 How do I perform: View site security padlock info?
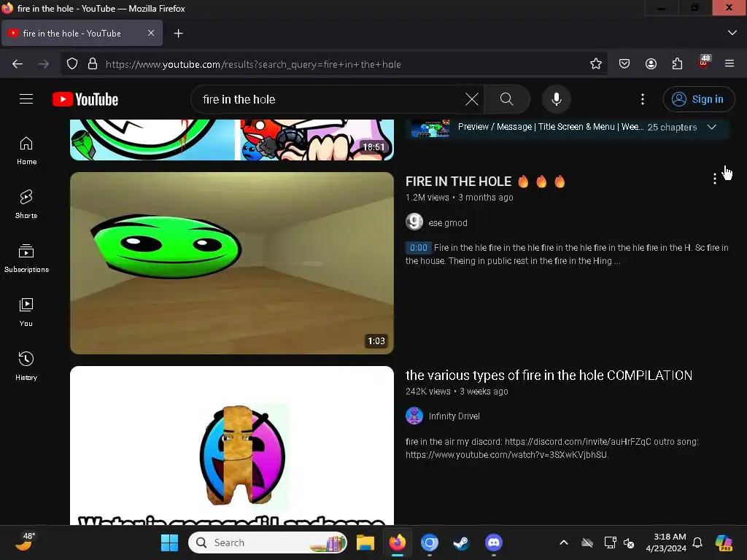click(93, 64)
